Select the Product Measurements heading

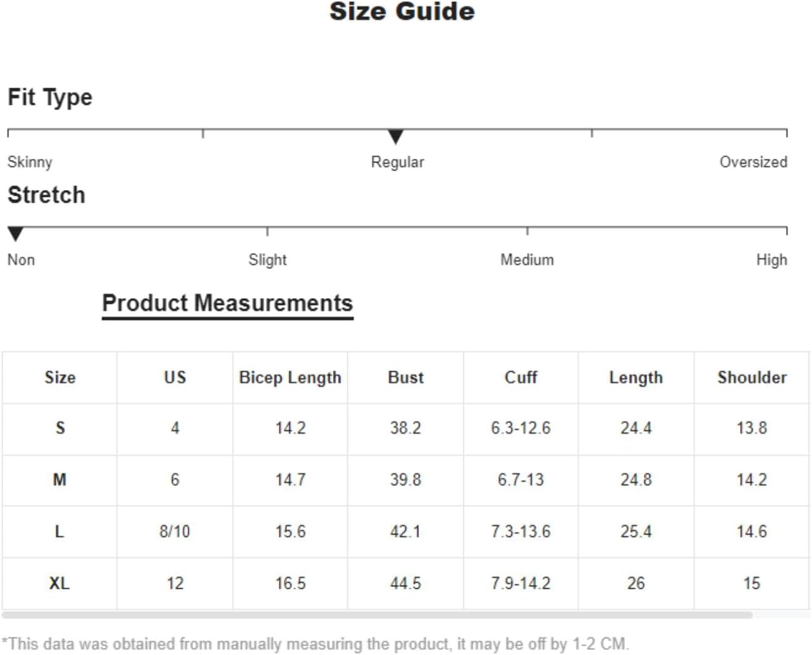click(228, 304)
